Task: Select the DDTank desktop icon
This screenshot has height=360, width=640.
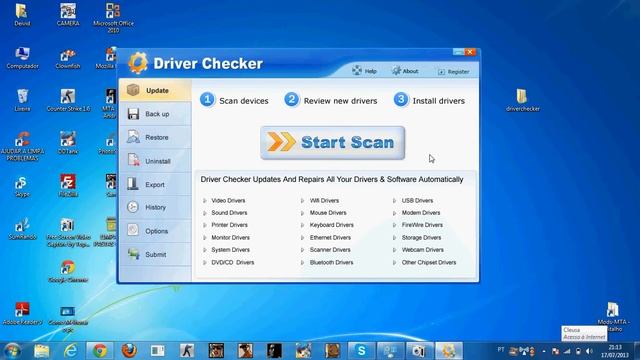Action: 68,143
